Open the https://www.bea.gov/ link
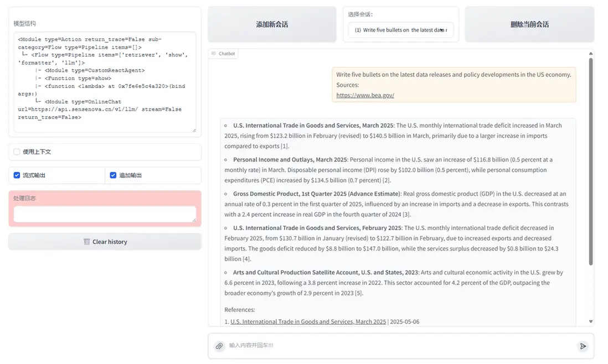This screenshot has height=364, width=608. pyautogui.click(x=365, y=95)
